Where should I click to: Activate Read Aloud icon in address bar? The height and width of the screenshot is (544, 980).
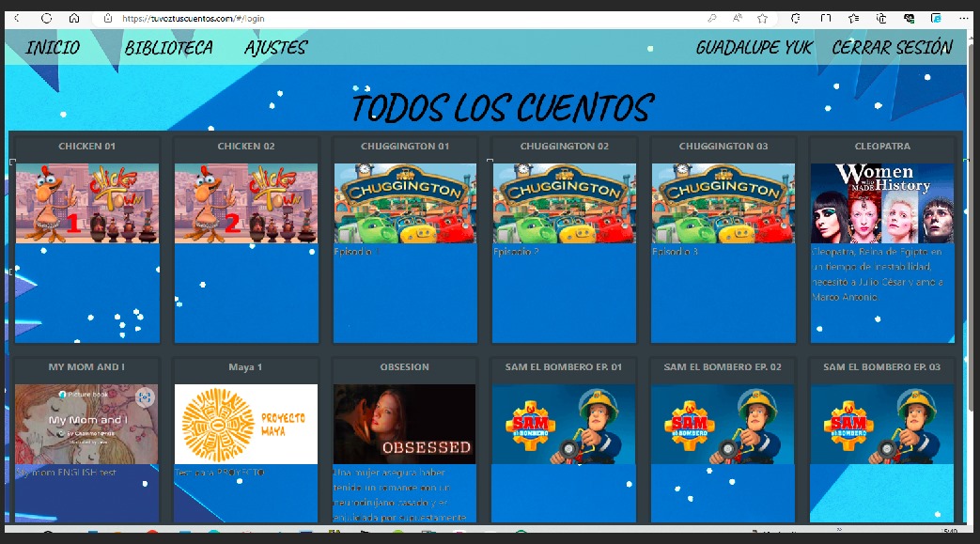tap(738, 18)
